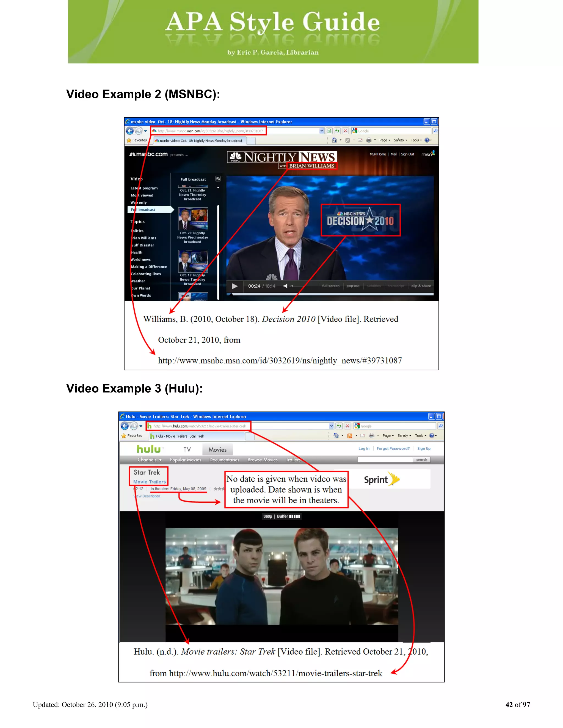Click Forgot Password? link on Hulu
563x728 pixels.
click(x=393, y=449)
